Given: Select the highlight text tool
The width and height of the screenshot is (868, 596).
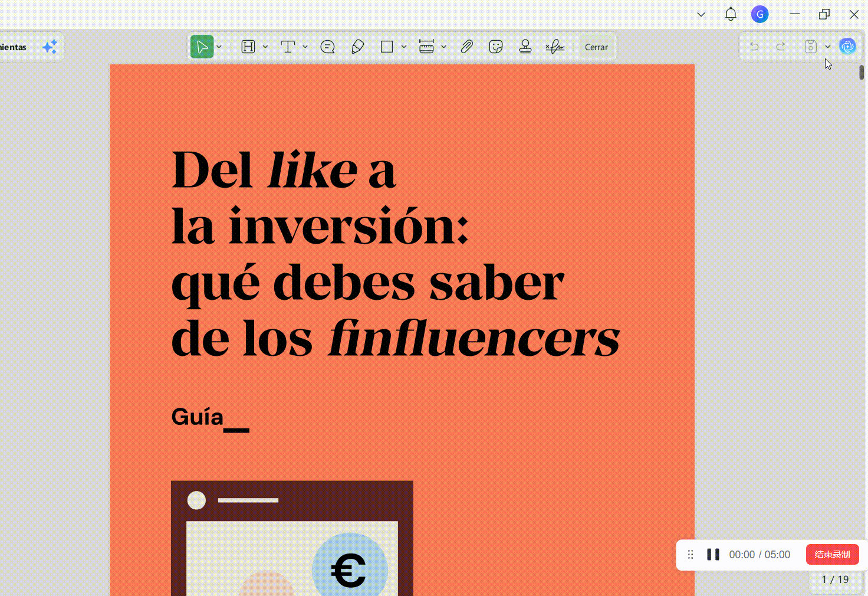Looking at the screenshot, I should tap(248, 47).
